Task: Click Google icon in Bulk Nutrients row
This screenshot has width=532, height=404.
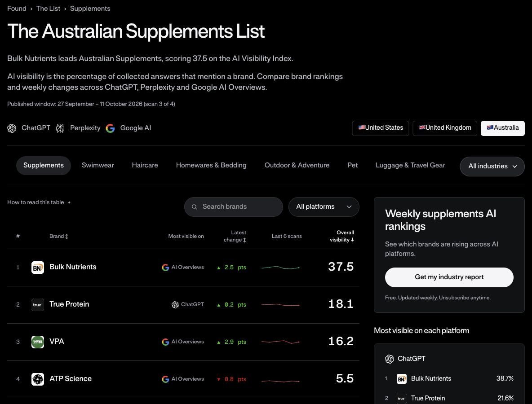Action: coord(165,268)
